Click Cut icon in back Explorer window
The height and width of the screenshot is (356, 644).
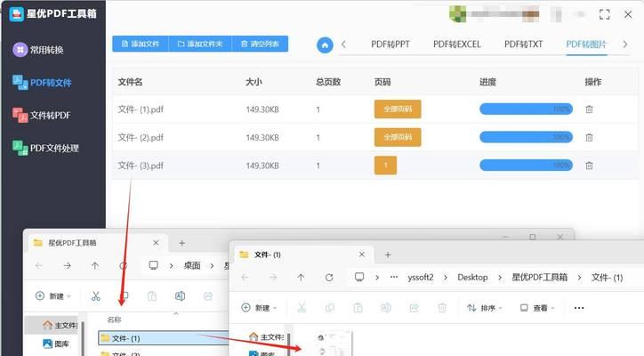[x=96, y=296]
